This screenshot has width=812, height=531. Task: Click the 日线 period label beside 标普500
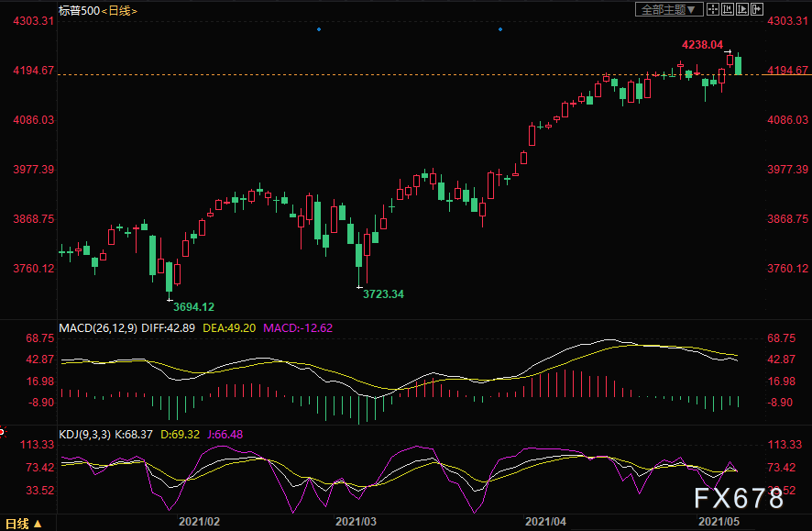point(119,11)
